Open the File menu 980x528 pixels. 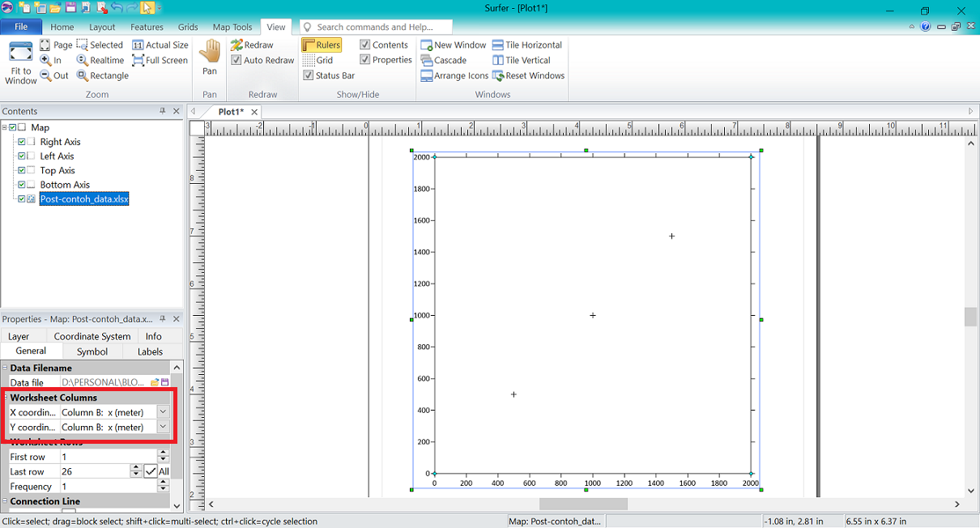21,27
